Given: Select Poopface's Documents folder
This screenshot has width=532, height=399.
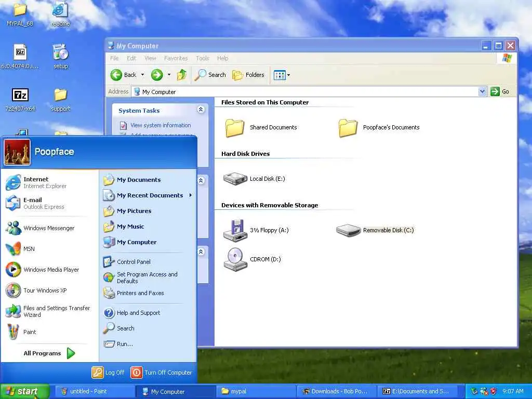Looking at the screenshot, I should pos(379,127).
